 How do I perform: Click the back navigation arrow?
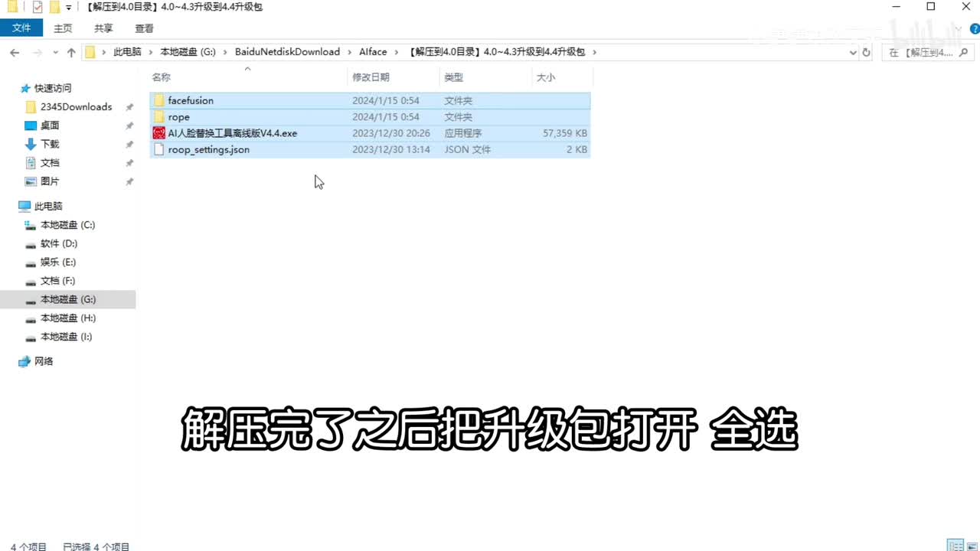(15, 53)
